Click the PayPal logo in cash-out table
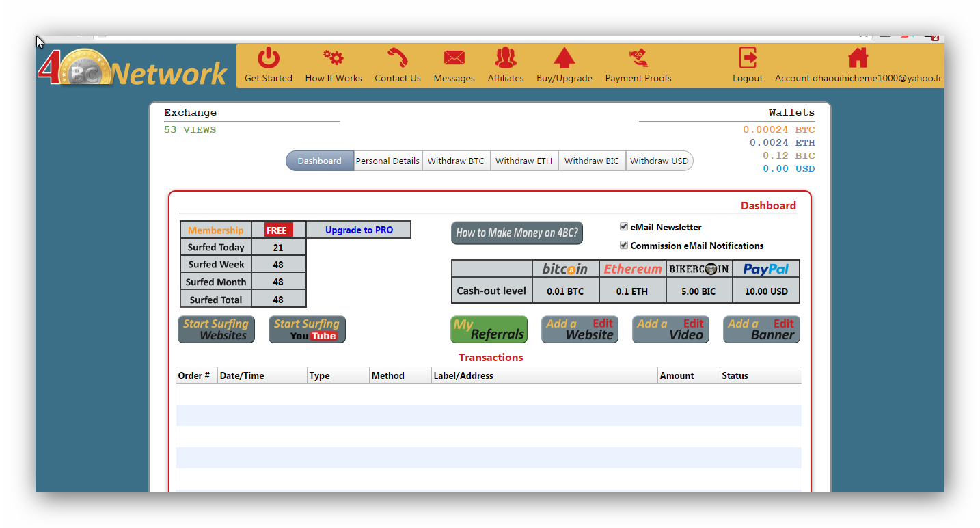This screenshot has width=980, height=528. (x=765, y=269)
